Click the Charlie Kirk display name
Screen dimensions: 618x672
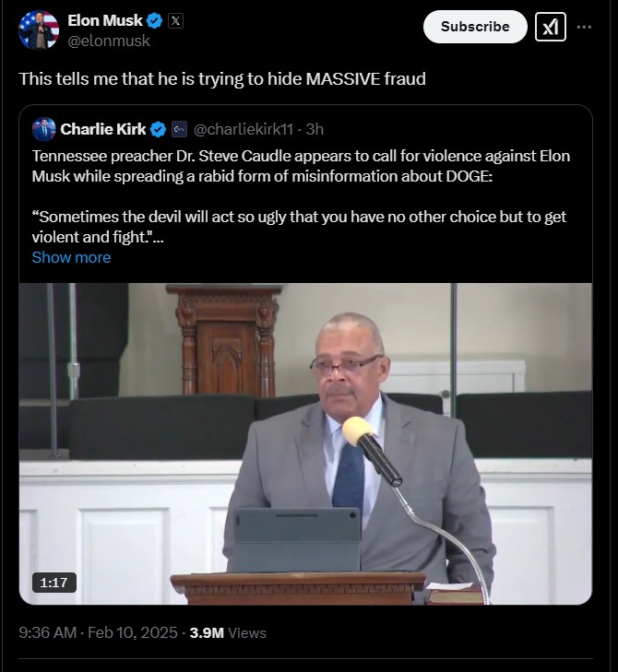(x=103, y=129)
